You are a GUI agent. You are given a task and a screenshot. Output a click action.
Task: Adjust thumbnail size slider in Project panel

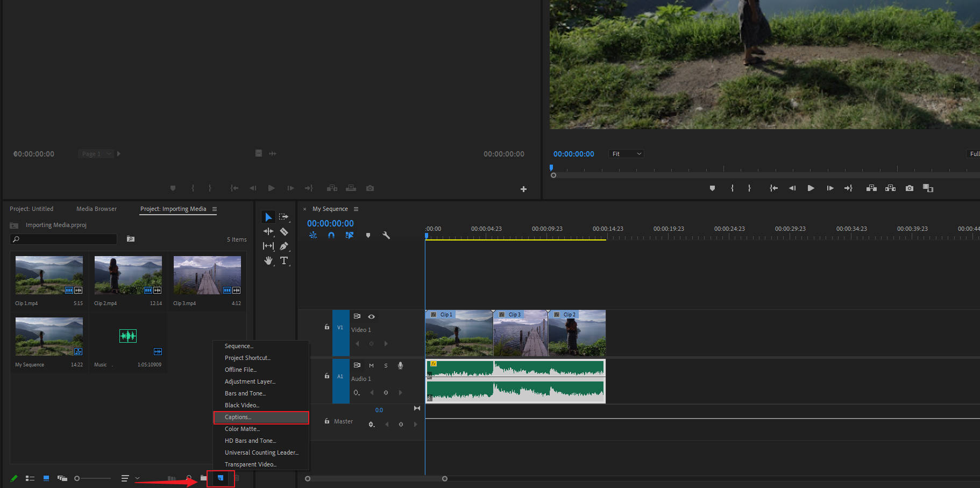point(93,478)
